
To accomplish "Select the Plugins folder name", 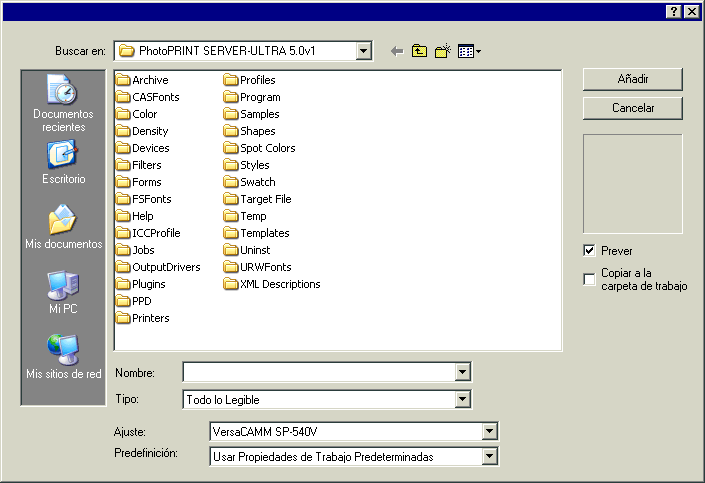I will click(x=149, y=284).
